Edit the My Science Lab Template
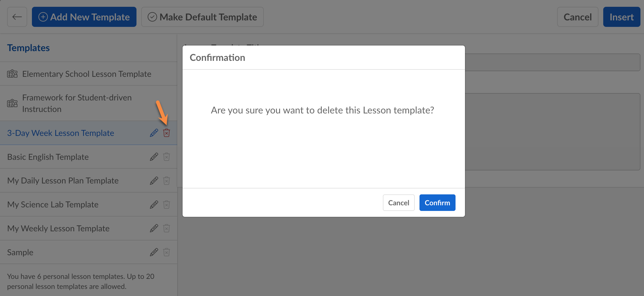 point(154,204)
